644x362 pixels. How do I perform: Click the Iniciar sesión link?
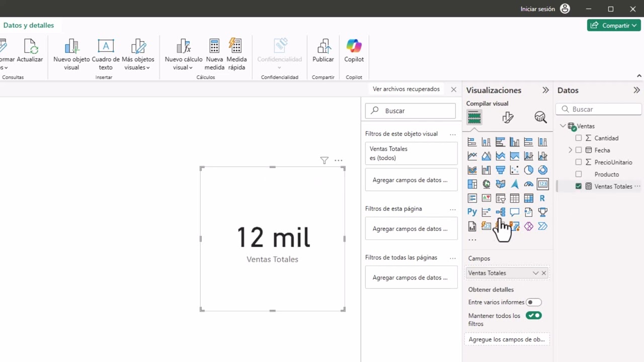537,9
